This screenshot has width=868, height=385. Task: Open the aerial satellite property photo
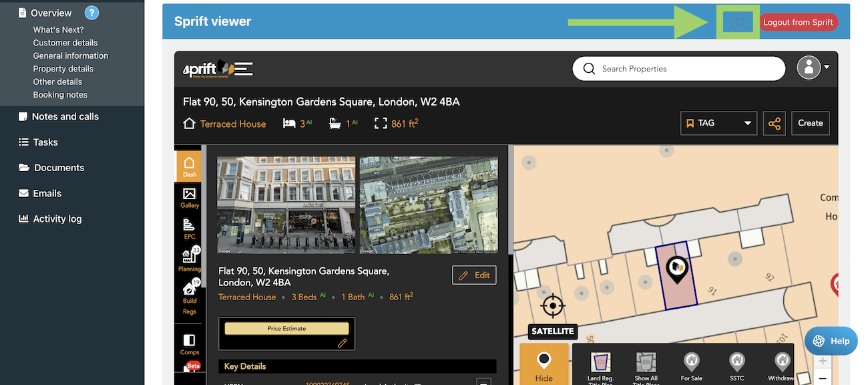[x=429, y=205]
